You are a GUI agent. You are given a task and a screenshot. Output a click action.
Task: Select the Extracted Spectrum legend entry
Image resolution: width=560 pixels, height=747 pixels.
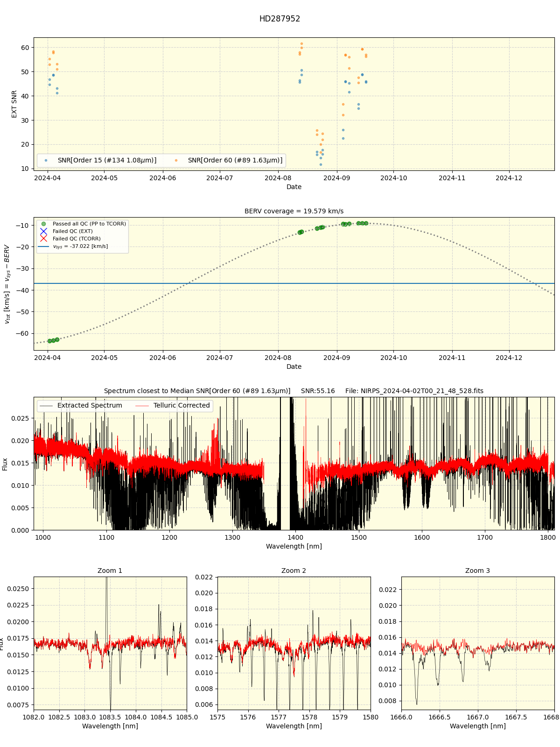tap(81, 405)
